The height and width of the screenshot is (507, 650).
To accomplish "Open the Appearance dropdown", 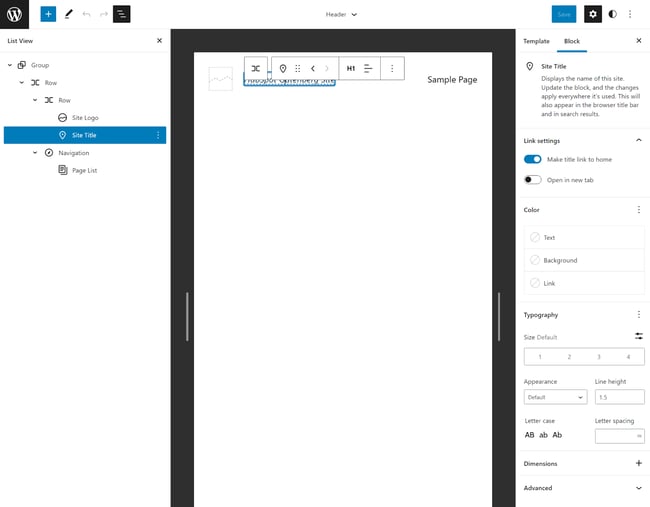I will coord(554,397).
